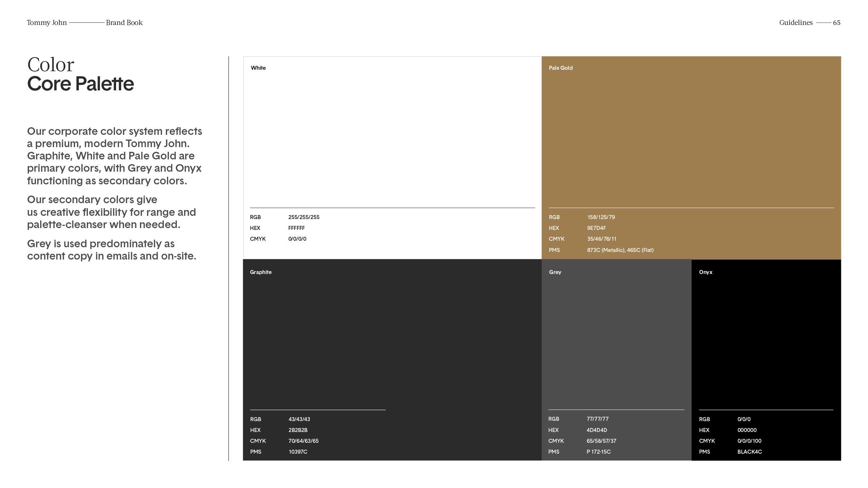Click the White color swatch
This screenshot has height=488, width=868.
(392, 158)
